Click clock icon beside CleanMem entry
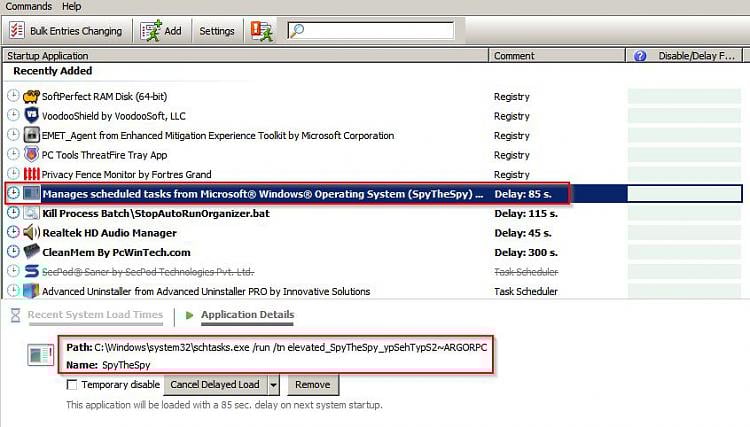Viewport: 750px width, 427px height. point(13,251)
